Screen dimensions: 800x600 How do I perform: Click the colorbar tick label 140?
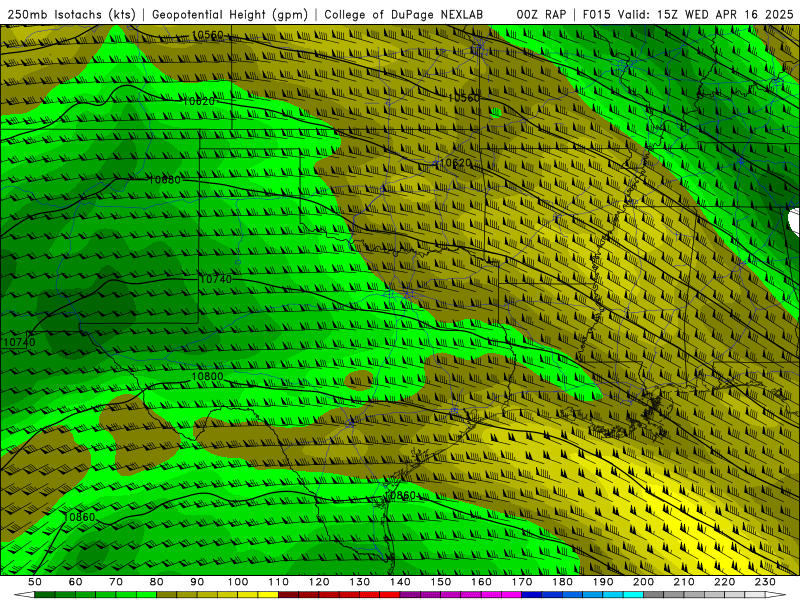click(400, 582)
